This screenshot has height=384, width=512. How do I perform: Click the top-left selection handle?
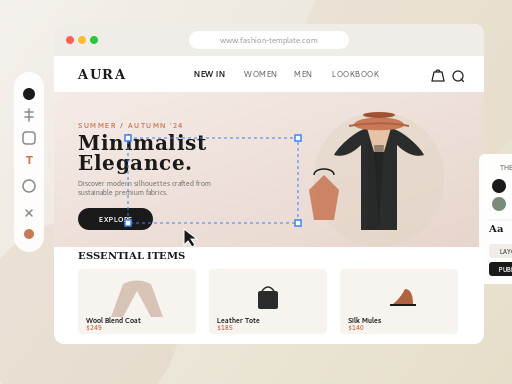(128, 138)
